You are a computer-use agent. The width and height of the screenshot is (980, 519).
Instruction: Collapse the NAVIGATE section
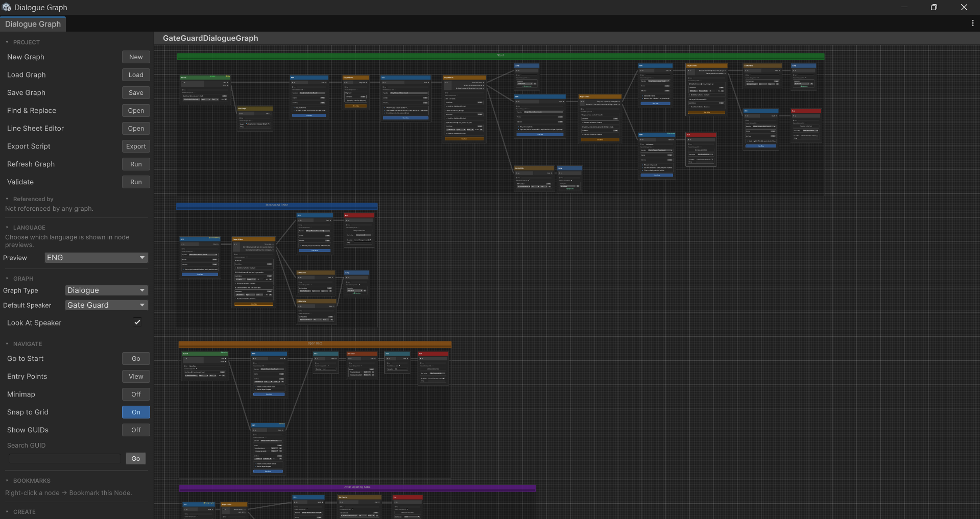(7, 344)
